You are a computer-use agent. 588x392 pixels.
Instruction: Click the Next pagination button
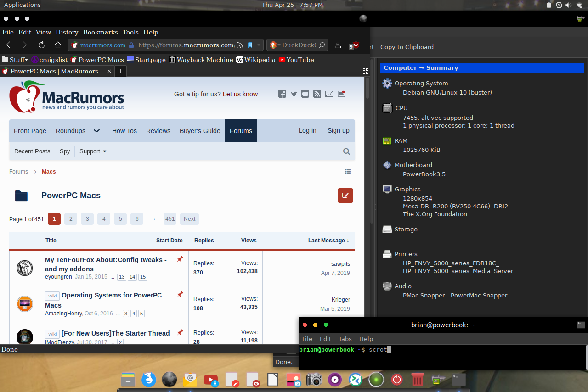pyautogui.click(x=190, y=219)
